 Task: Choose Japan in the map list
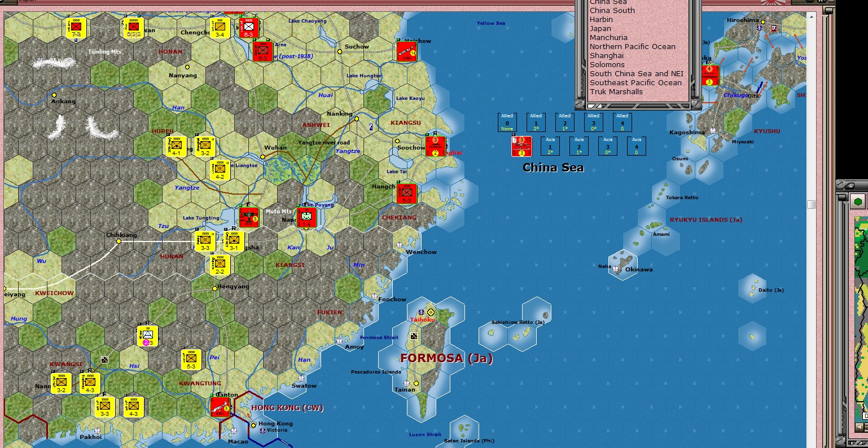coord(600,28)
